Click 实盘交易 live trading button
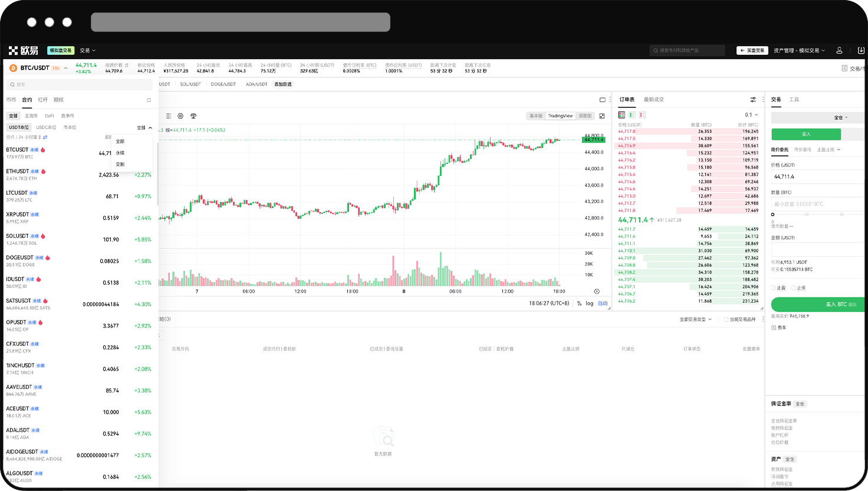868x491 pixels. coord(752,51)
